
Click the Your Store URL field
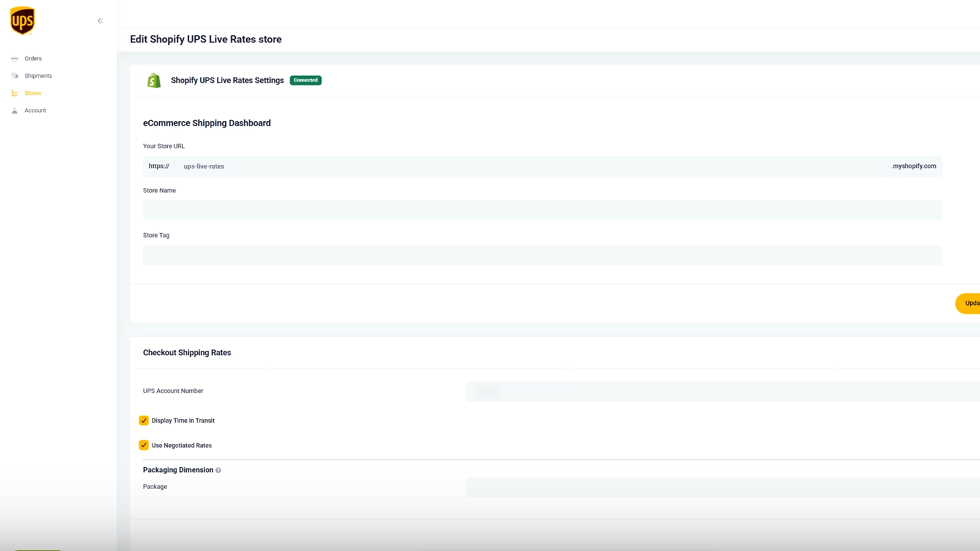(x=530, y=167)
